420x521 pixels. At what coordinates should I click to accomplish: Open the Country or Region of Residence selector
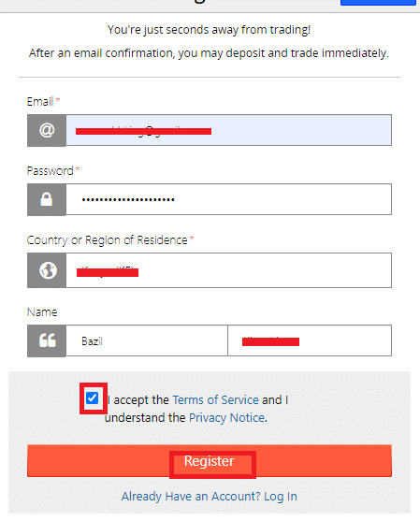[x=228, y=270]
